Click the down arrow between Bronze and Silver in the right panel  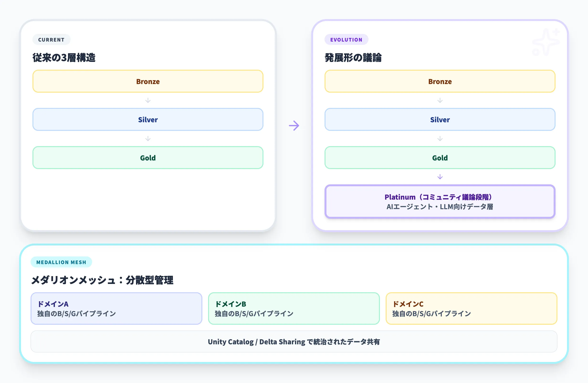pos(440,100)
